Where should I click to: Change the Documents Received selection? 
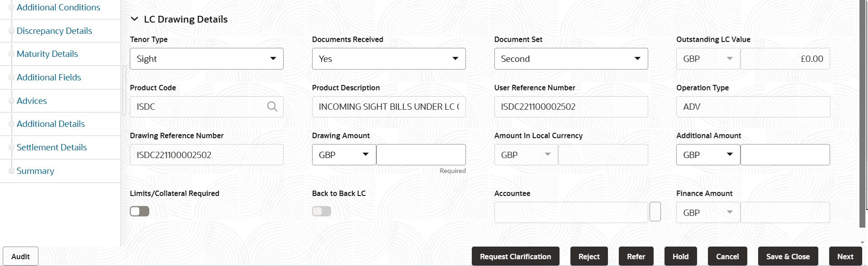coord(455,58)
